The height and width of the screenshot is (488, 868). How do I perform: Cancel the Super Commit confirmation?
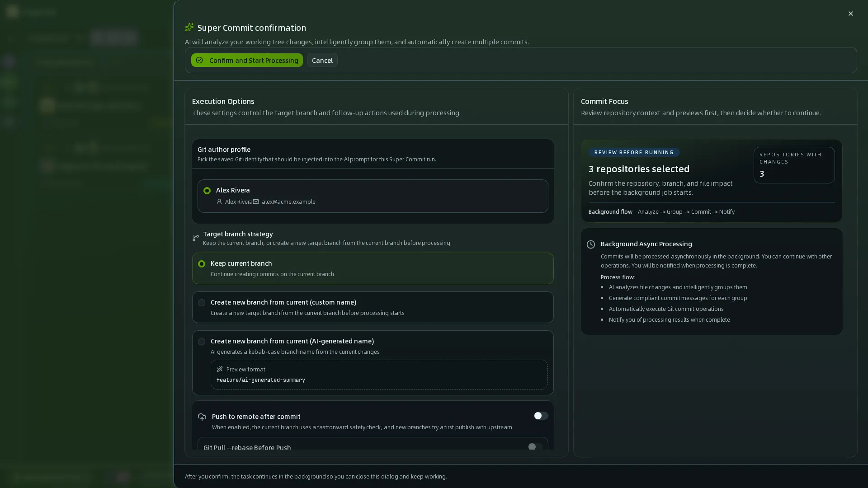point(322,60)
